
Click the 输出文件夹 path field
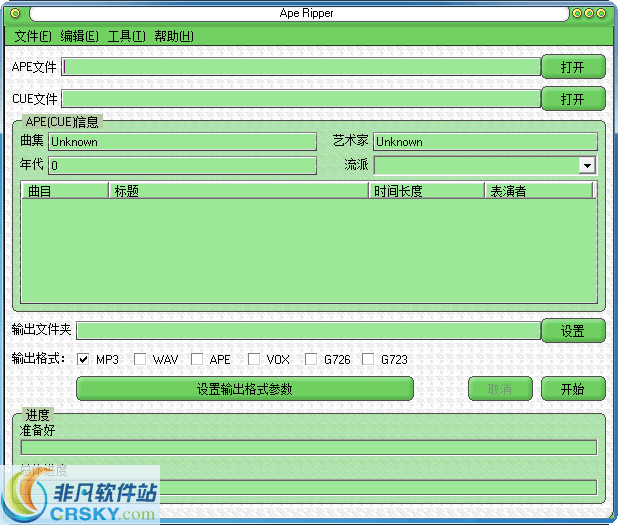tap(309, 330)
